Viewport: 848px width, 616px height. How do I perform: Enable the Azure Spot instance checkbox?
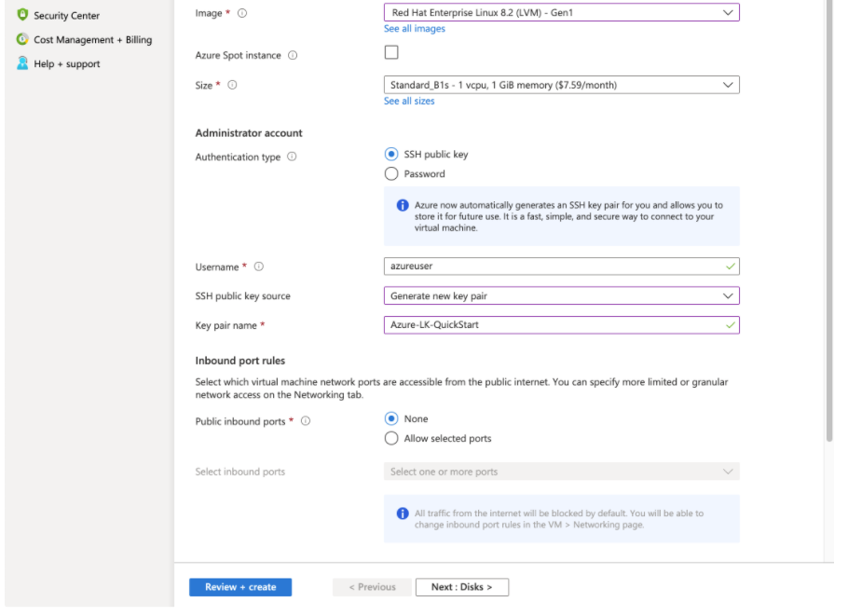pyautogui.click(x=391, y=52)
